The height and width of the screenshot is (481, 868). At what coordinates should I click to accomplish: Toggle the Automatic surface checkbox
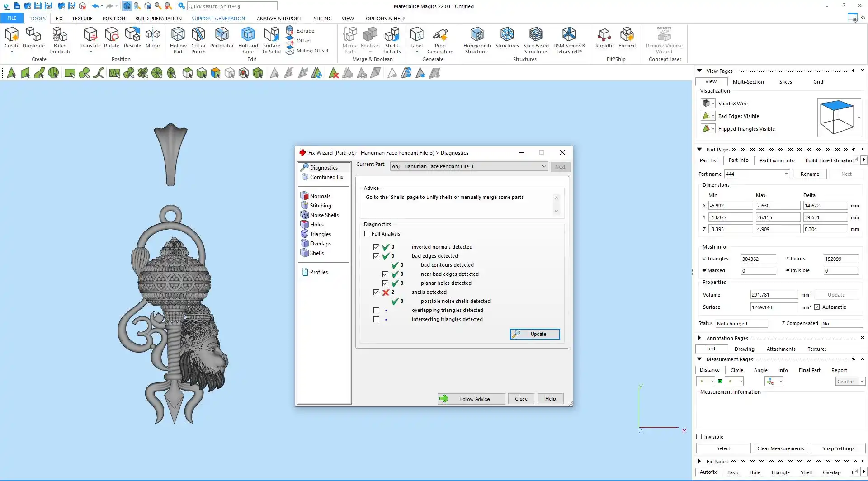[817, 307]
